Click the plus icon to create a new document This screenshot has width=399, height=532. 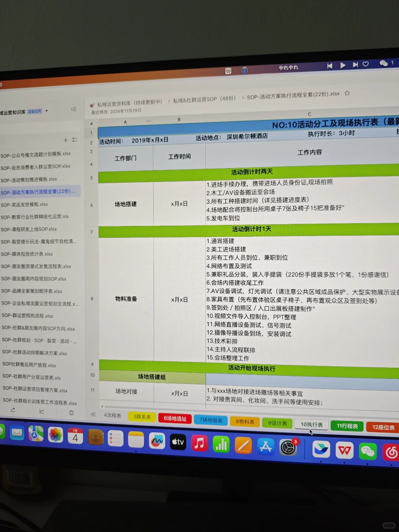tap(65, 140)
